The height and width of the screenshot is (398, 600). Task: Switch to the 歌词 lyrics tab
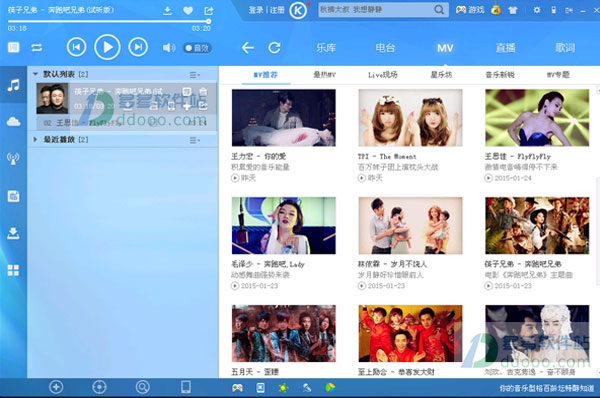click(x=565, y=48)
